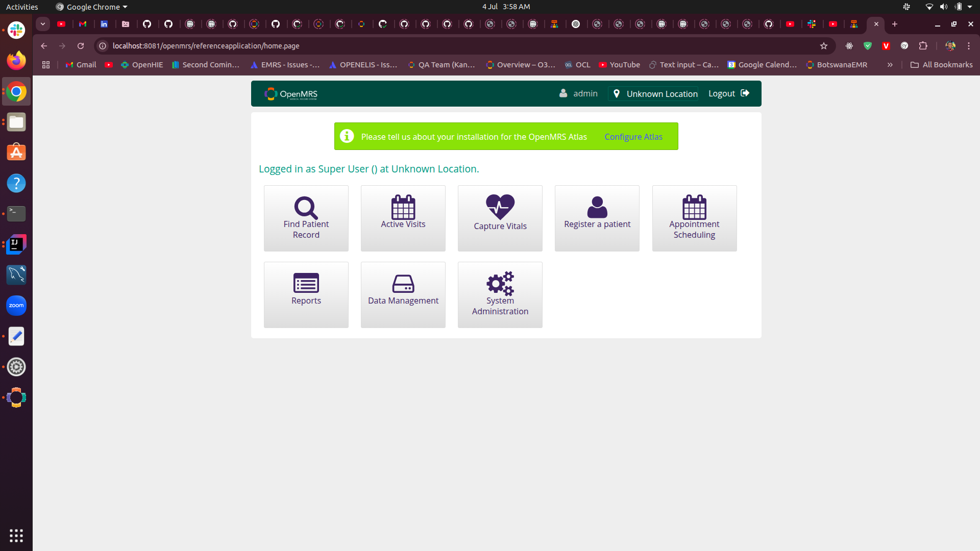Viewport: 980px width, 551px height.
Task: Open Appointment Scheduling app
Action: [694, 218]
